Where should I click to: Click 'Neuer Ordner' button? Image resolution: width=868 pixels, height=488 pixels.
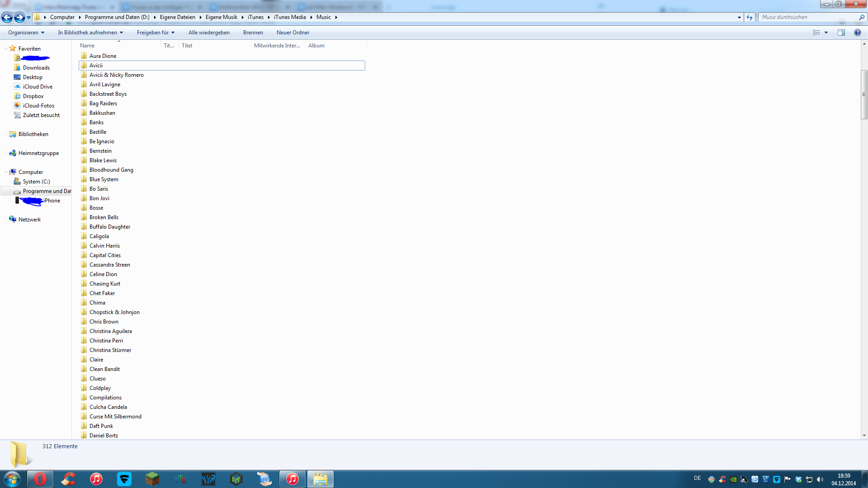click(x=293, y=33)
